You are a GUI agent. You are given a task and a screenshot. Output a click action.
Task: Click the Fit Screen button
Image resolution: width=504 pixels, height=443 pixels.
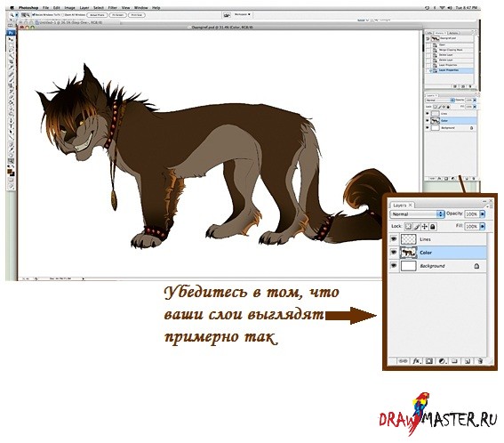click(x=118, y=15)
